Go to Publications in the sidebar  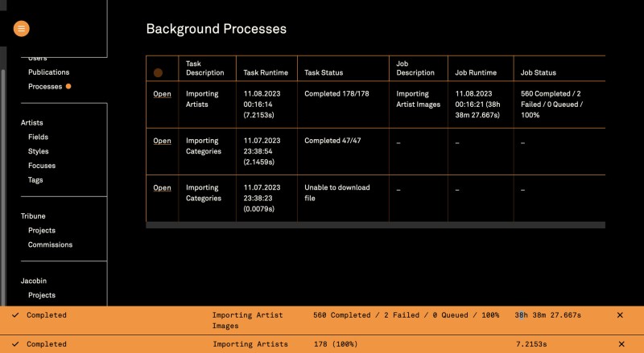click(x=48, y=72)
